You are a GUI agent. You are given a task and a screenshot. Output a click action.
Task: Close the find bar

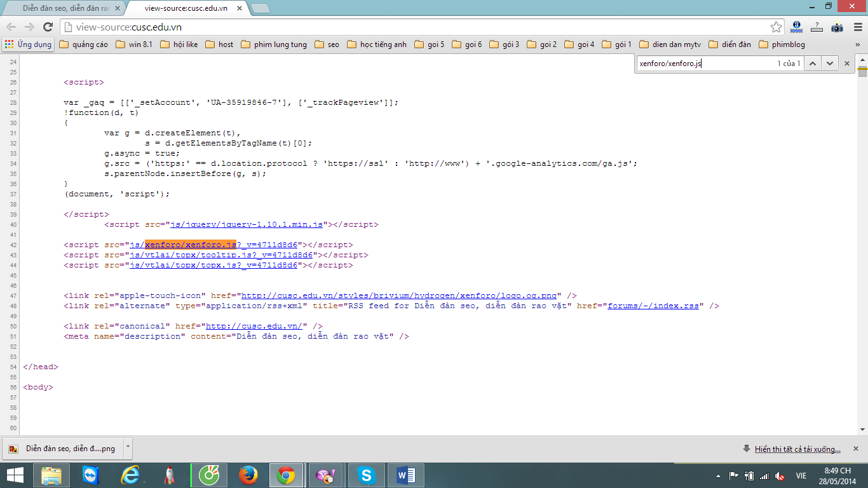pos(846,64)
